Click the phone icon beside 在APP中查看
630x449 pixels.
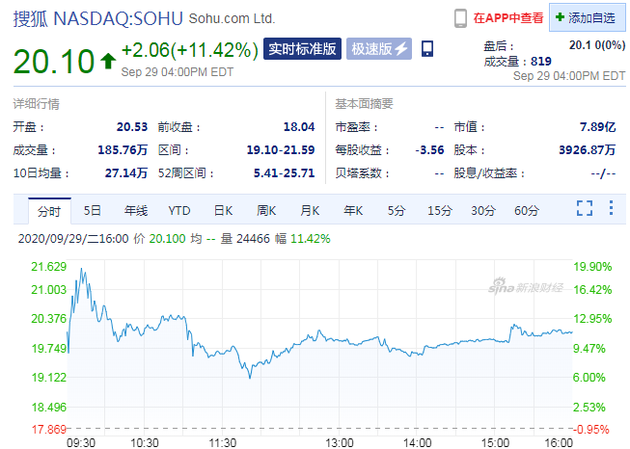(460, 18)
